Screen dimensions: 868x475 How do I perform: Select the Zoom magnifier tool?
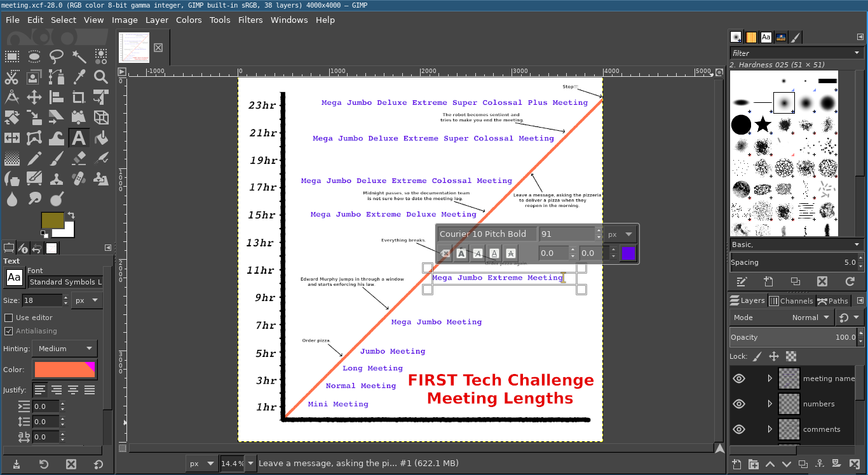101,77
